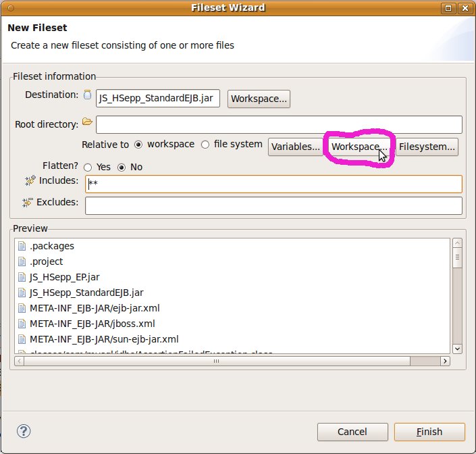
Task: Click the Excludes pattern icon
Action: (29, 202)
